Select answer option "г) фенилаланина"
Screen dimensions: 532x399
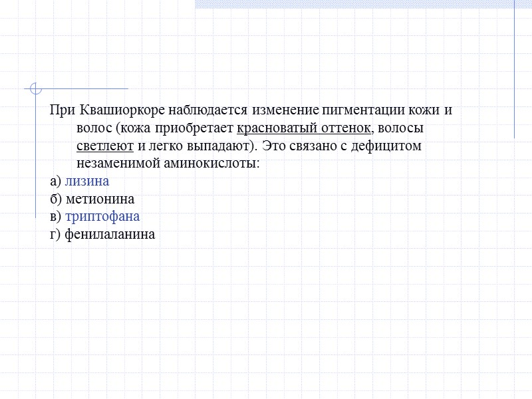[103, 233]
